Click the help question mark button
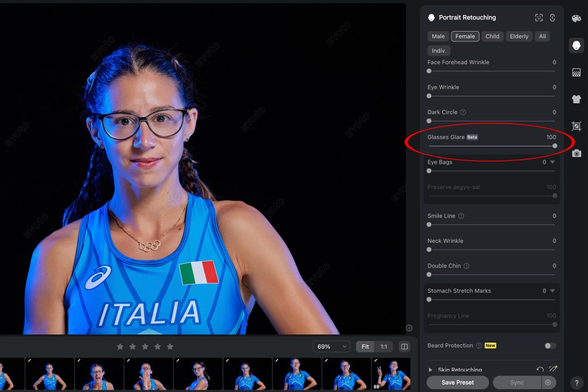Viewport: 588px width, 392px height. point(577,383)
